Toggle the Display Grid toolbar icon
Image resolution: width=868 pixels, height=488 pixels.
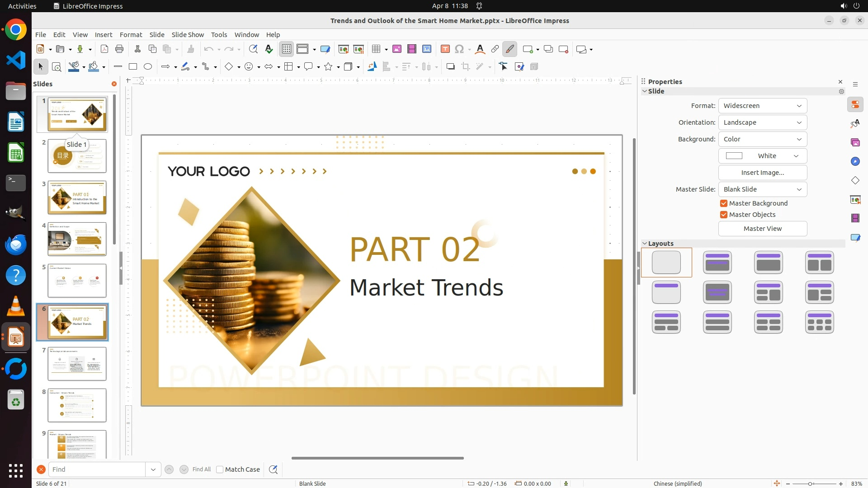[287, 49]
